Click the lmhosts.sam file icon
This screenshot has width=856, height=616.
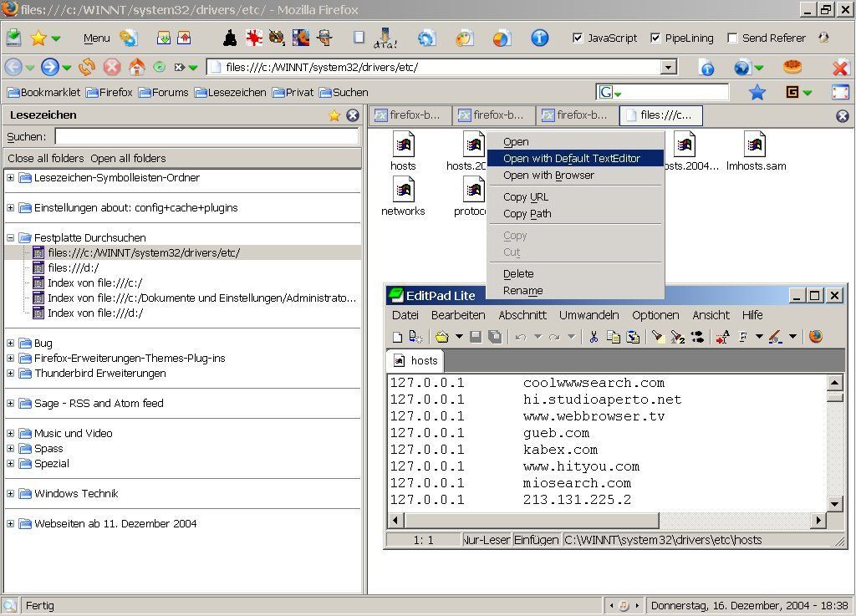[755, 145]
